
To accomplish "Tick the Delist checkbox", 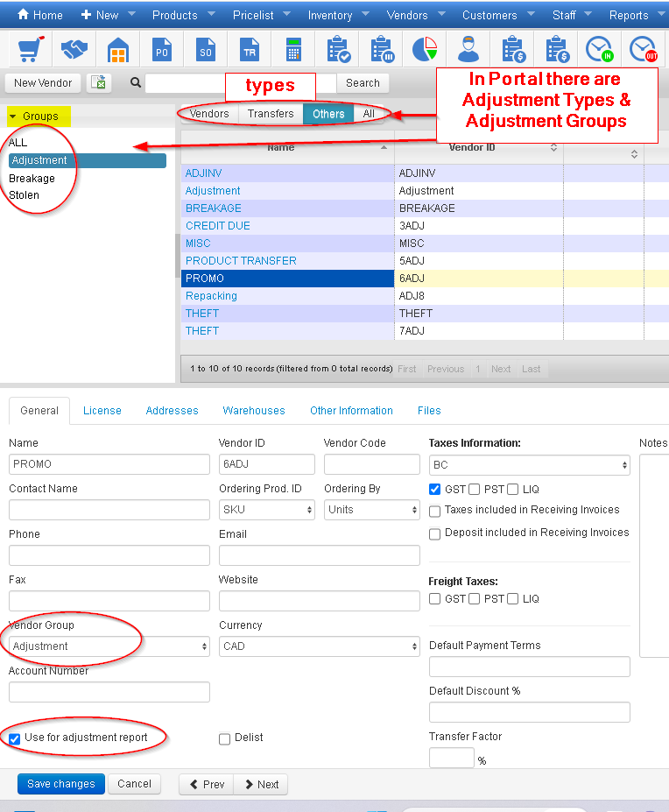I will pyautogui.click(x=224, y=738).
